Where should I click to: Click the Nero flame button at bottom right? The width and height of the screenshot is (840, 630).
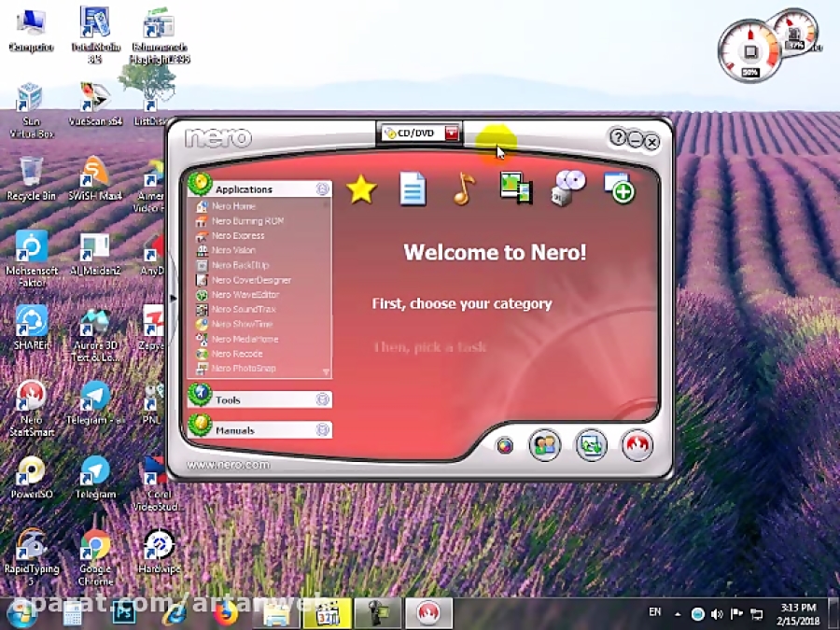[x=637, y=444]
